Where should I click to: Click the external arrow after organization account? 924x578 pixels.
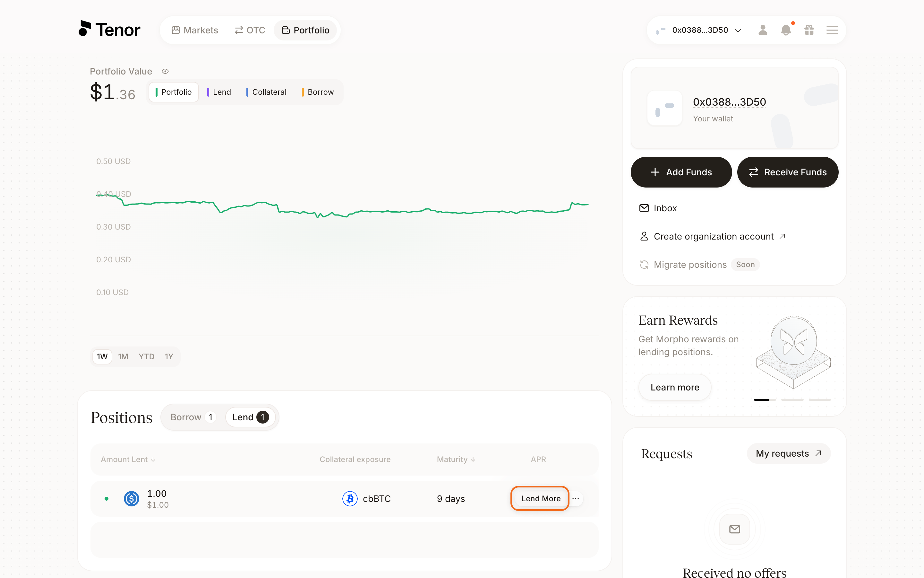tap(782, 236)
